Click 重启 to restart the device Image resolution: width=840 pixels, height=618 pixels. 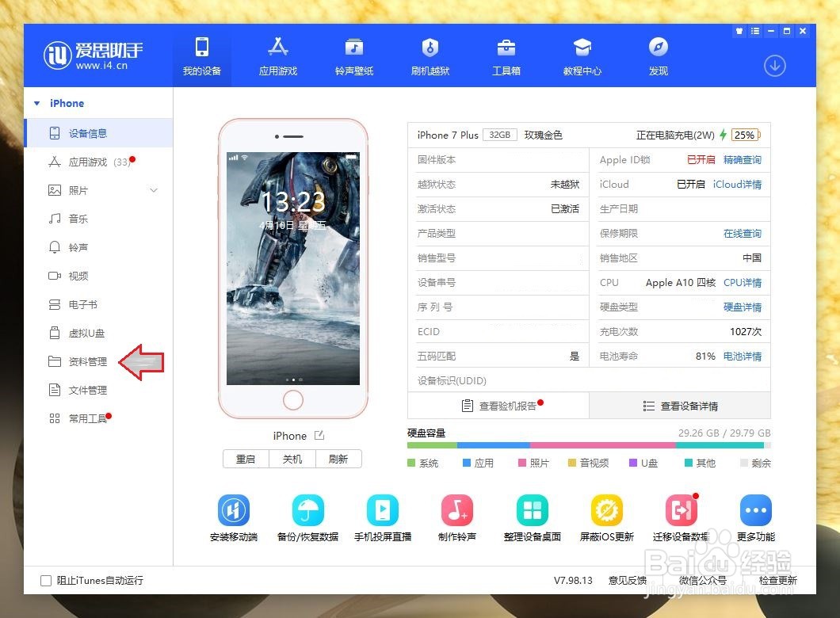coord(246,458)
